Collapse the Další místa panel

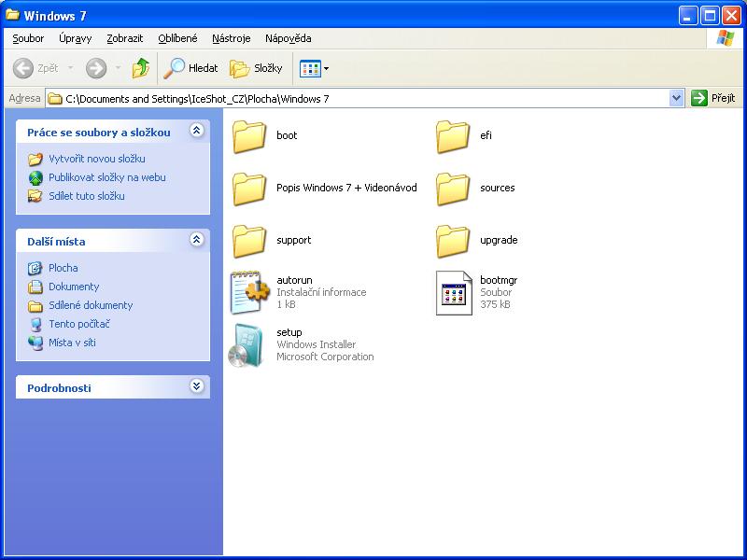pyautogui.click(x=196, y=241)
